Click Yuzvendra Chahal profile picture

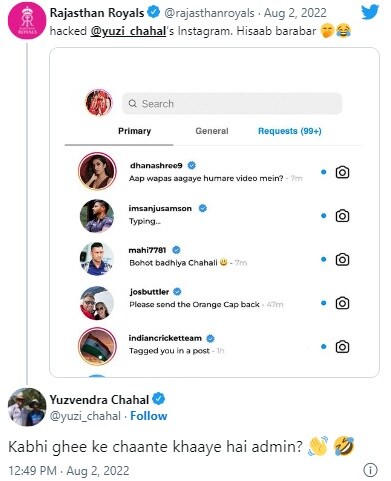click(27, 407)
